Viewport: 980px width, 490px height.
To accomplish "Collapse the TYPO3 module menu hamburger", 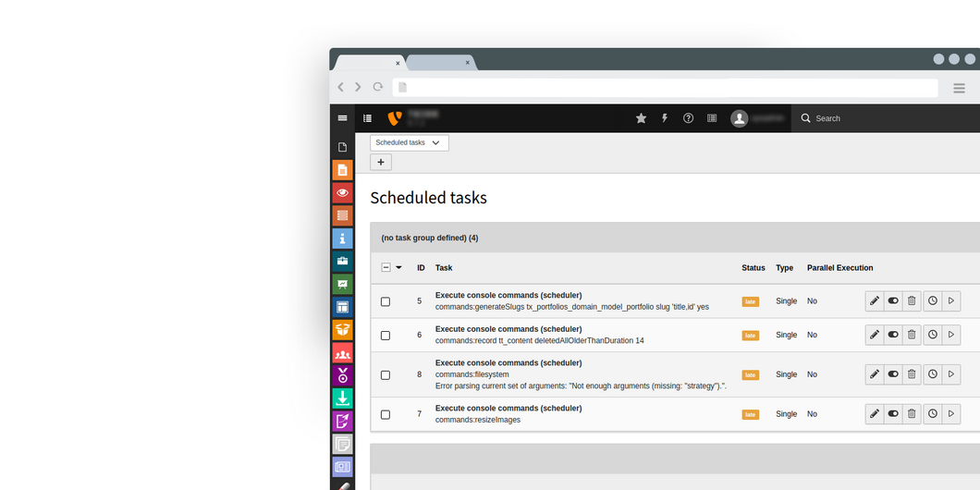I will click(342, 118).
